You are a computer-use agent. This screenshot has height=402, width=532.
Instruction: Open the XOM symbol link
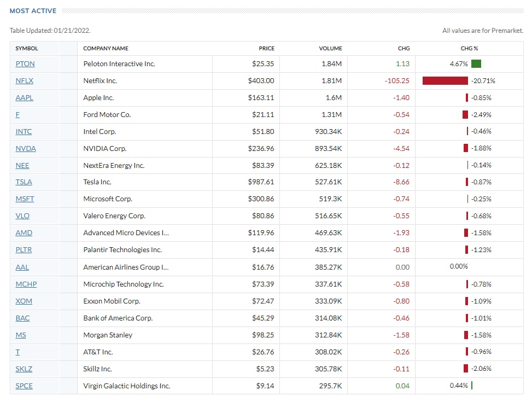pos(24,301)
